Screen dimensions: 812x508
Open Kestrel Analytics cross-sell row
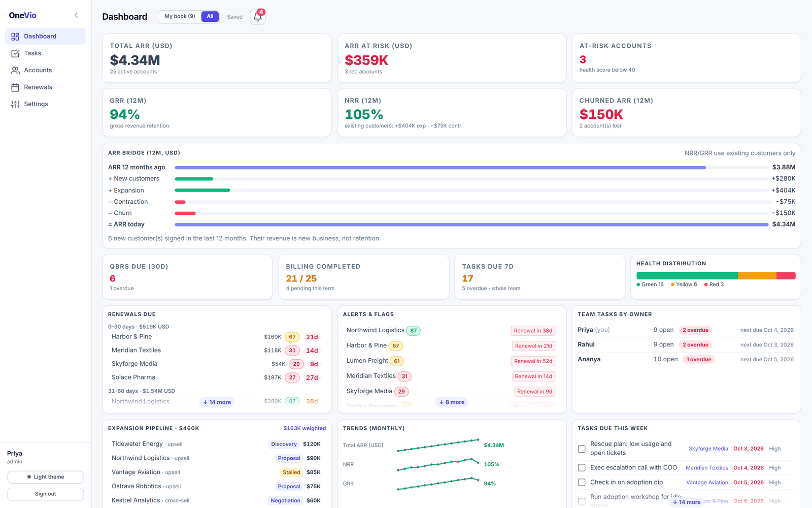217,500
